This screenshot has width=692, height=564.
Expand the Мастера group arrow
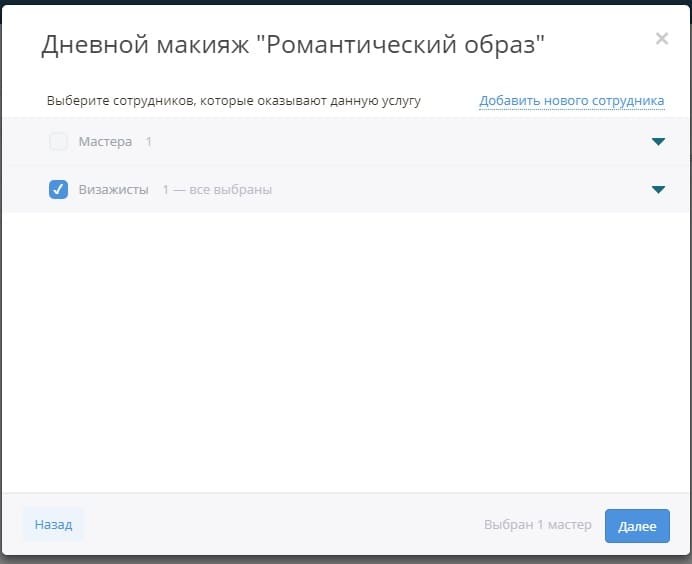point(658,142)
